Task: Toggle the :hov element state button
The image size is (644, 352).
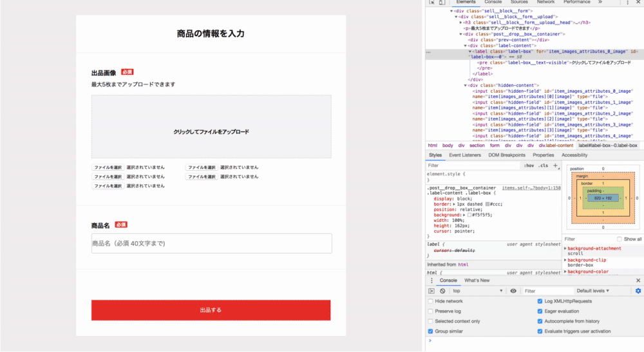Action: (x=529, y=165)
